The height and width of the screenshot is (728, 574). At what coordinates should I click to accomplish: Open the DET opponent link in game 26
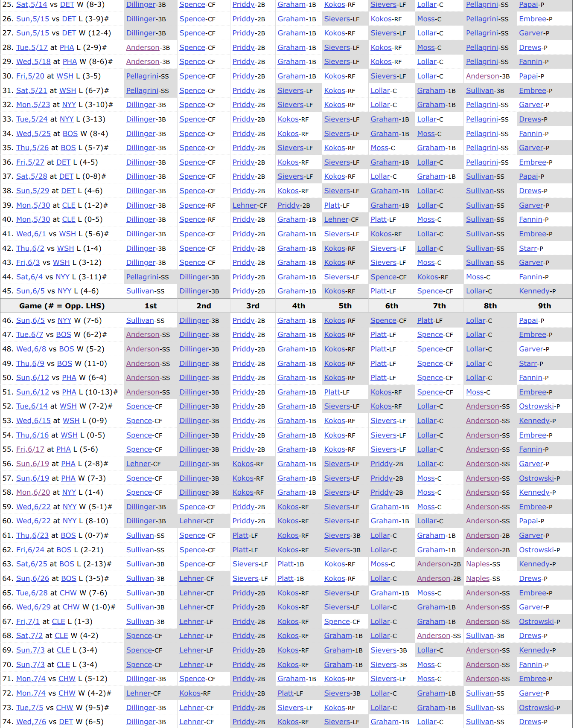click(69, 19)
